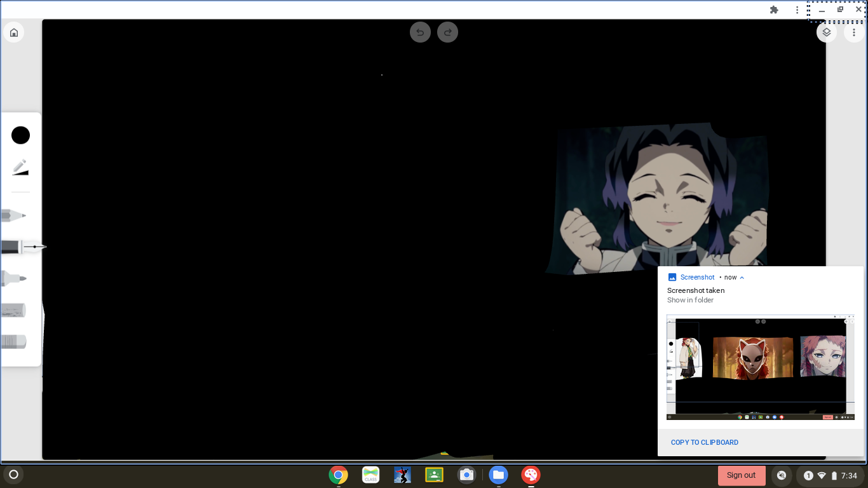This screenshot has height=488, width=868.
Task: Open the system tray clock 7:34
Action: (849, 475)
